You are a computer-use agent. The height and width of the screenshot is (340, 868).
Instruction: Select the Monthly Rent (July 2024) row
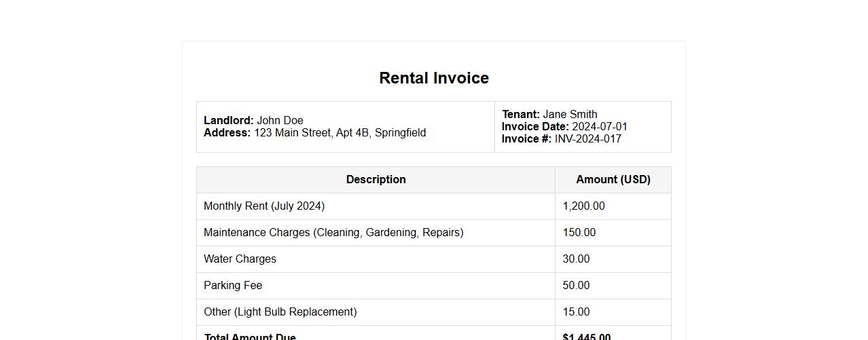pos(434,206)
